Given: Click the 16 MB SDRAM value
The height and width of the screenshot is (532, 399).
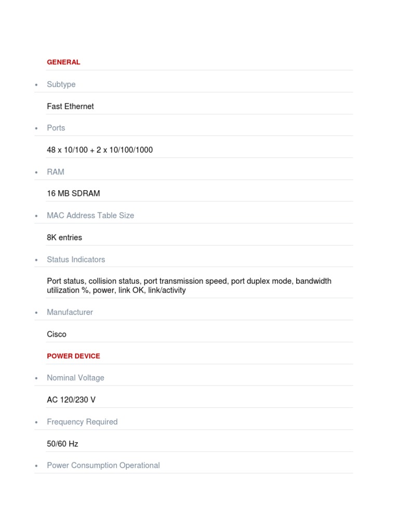Looking at the screenshot, I should [73, 193].
